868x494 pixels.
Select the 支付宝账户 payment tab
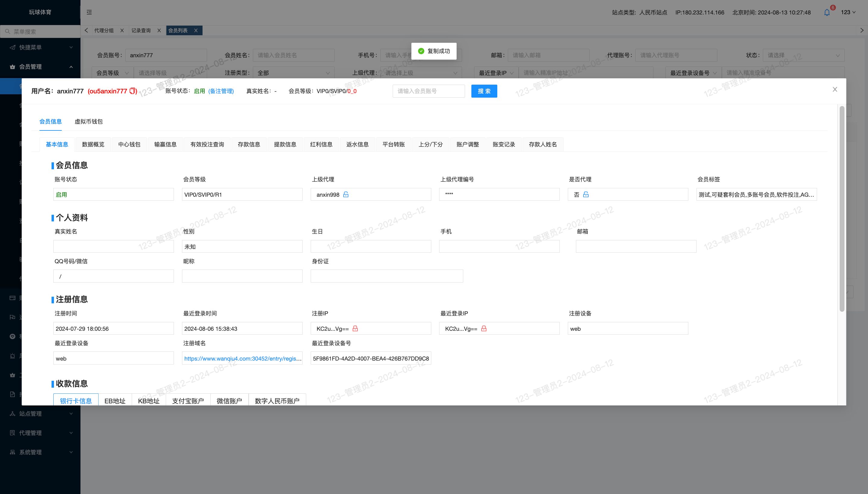tap(188, 401)
